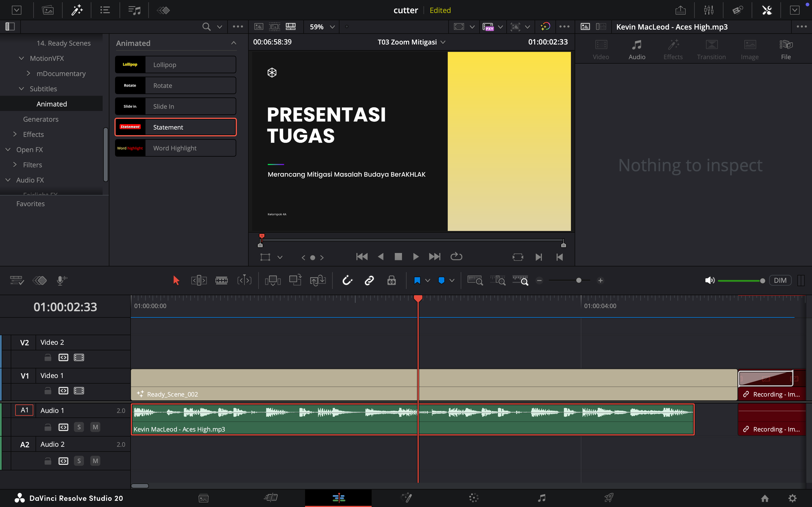This screenshot has height=507, width=812.
Task: Click the Play button in viewer
Action: pos(416,257)
